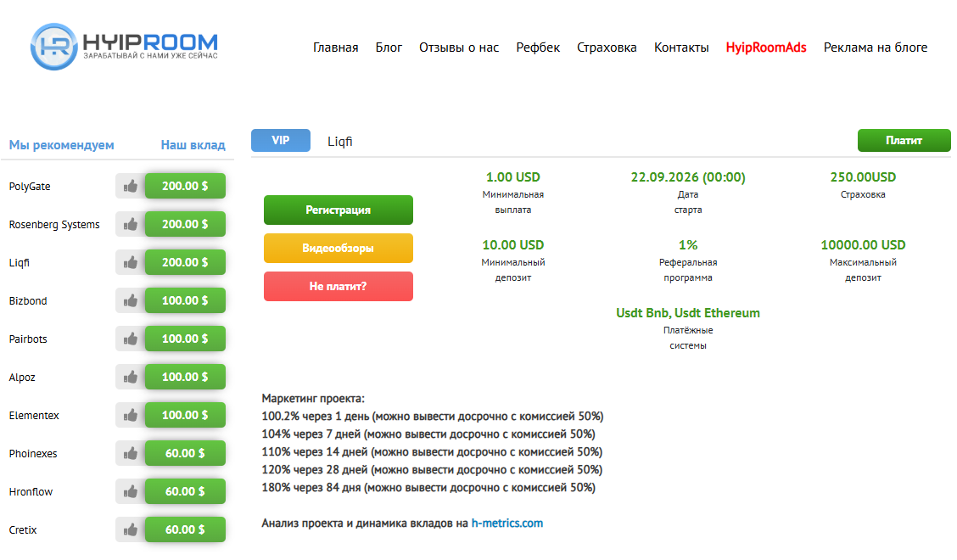Image resolution: width=957 pixels, height=560 pixels.
Task: Click Phoinexes 60.00 $ deposit button
Action: (x=185, y=454)
